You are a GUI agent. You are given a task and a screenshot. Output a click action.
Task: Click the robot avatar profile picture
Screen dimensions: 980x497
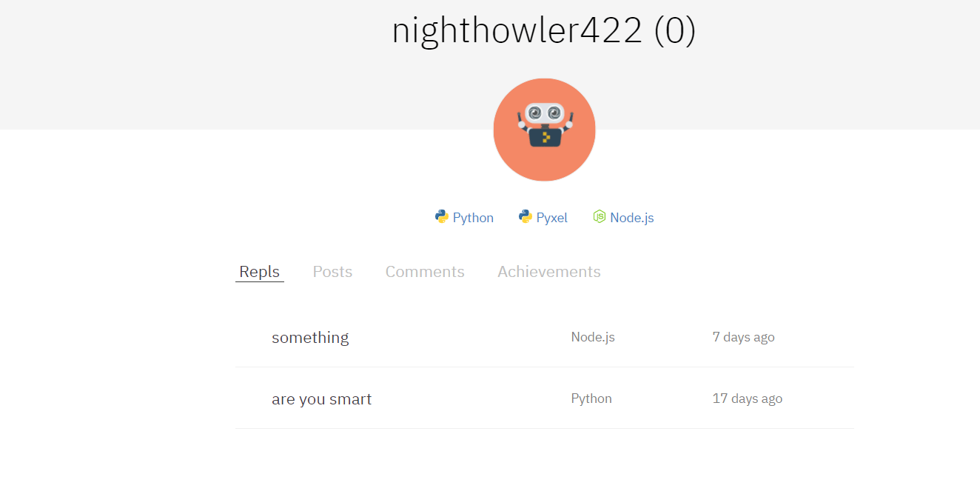[544, 130]
